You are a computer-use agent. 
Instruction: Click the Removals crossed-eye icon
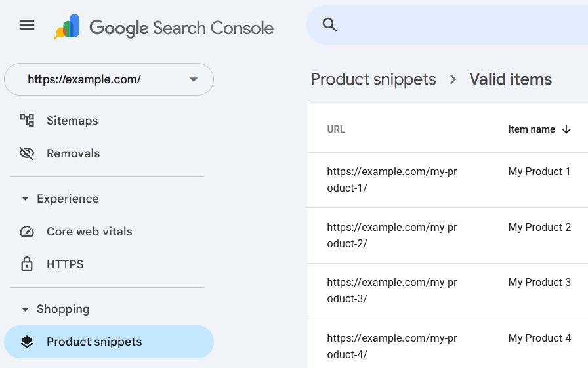pyautogui.click(x=27, y=153)
